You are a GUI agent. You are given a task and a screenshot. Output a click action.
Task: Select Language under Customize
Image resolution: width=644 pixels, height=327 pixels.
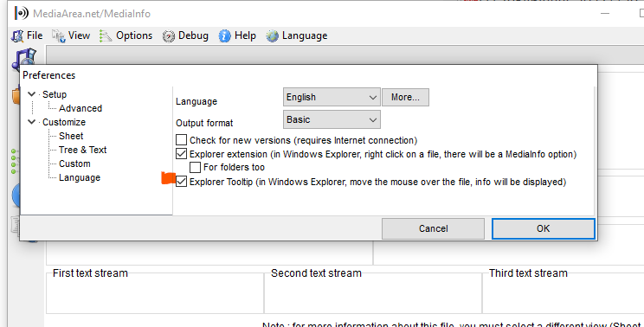(x=80, y=177)
